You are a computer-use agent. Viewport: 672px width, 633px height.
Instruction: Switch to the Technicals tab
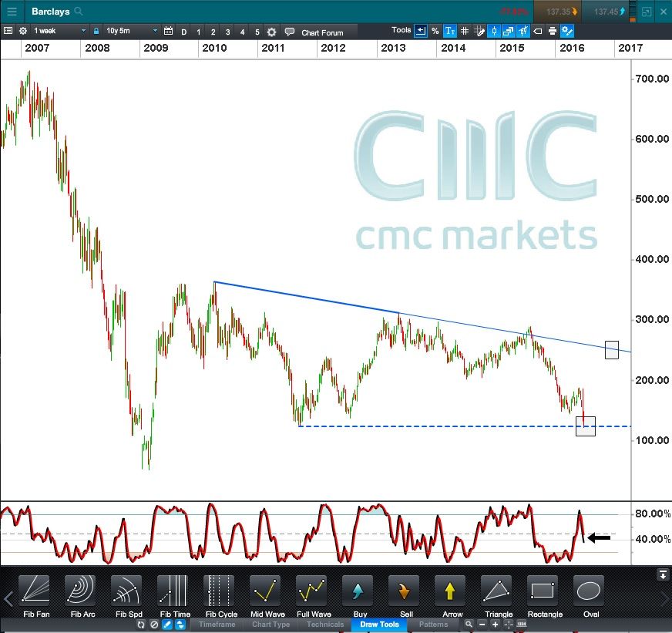325,625
